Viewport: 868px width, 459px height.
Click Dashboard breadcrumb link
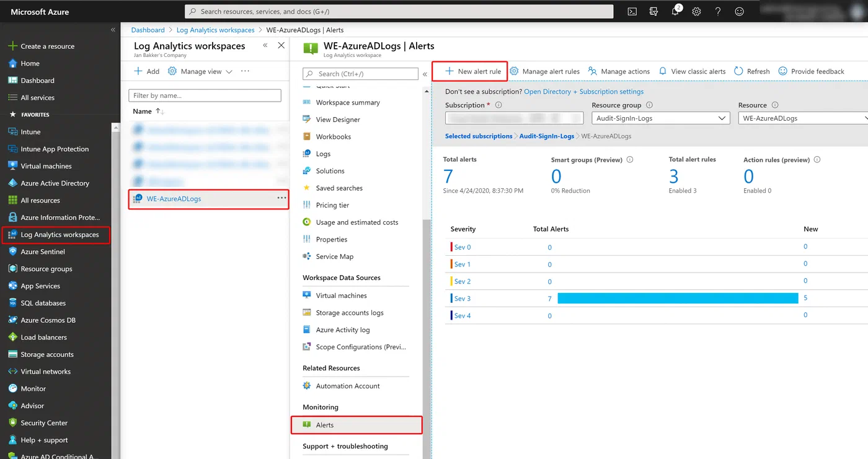point(148,30)
